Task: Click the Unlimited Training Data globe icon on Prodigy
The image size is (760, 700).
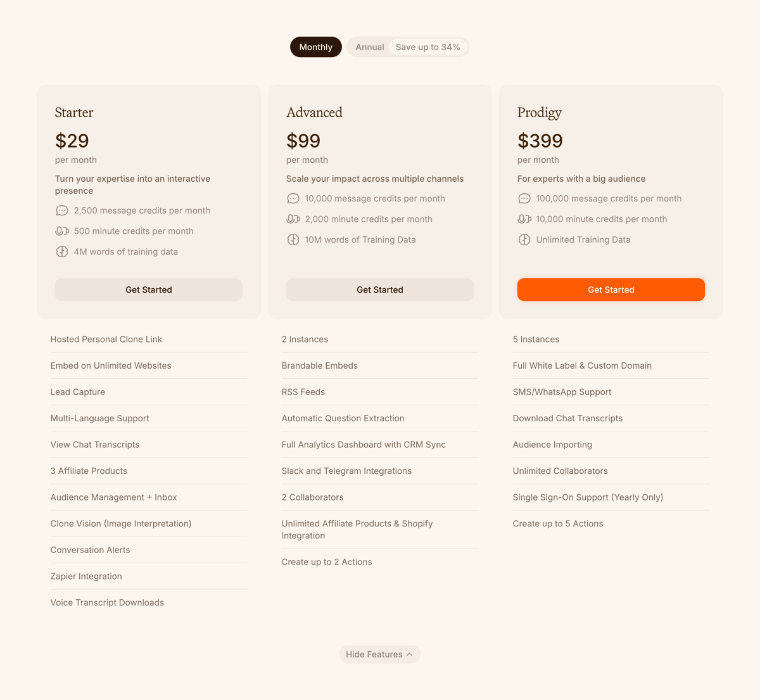Action: click(x=524, y=239)
